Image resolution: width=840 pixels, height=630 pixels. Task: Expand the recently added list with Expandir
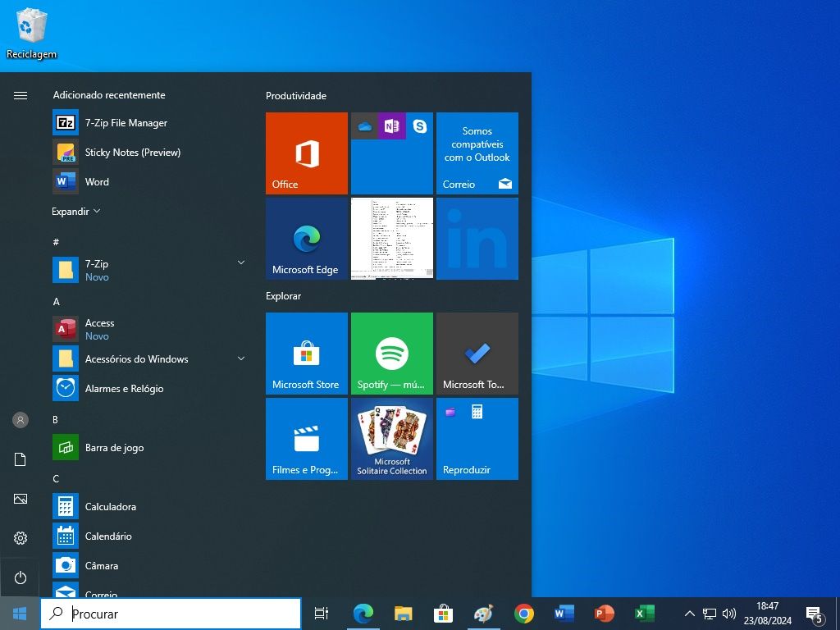pos(76,211)
